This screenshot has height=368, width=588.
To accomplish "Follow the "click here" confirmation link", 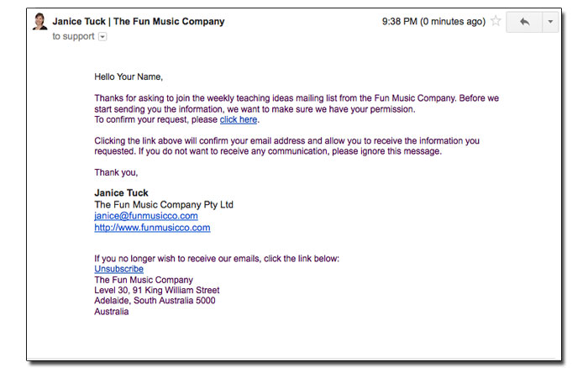I will tap(239, 119).
